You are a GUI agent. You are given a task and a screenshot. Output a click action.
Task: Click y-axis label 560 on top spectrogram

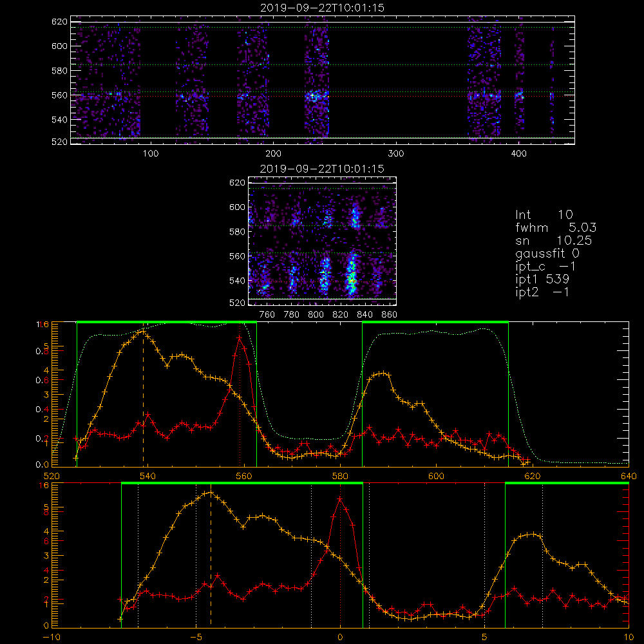point(59,95)
